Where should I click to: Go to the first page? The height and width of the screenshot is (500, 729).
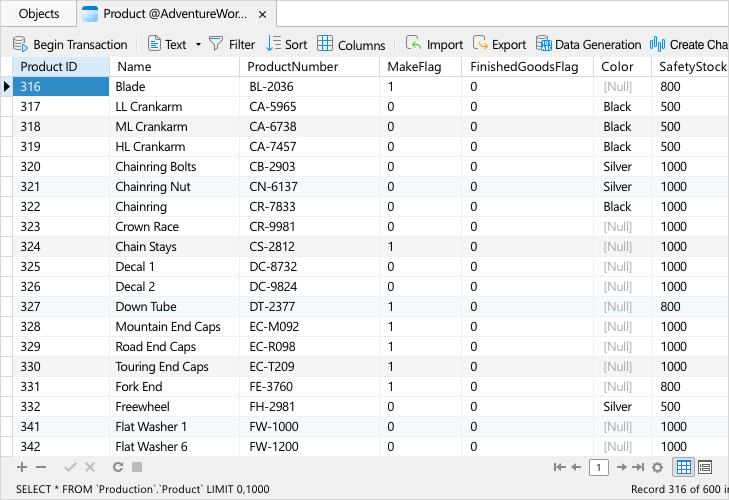(559, 467)
